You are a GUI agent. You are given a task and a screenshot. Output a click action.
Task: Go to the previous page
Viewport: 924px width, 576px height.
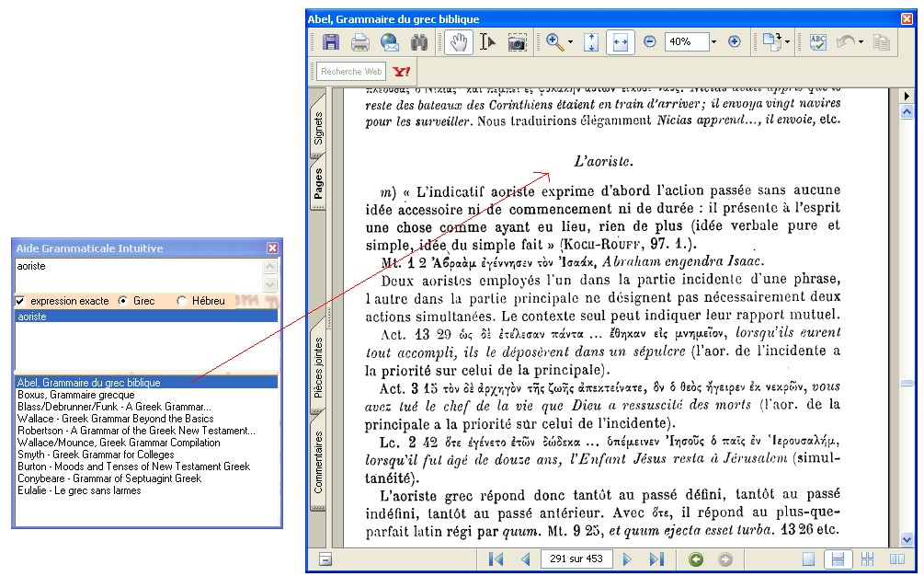pos(526,559)
